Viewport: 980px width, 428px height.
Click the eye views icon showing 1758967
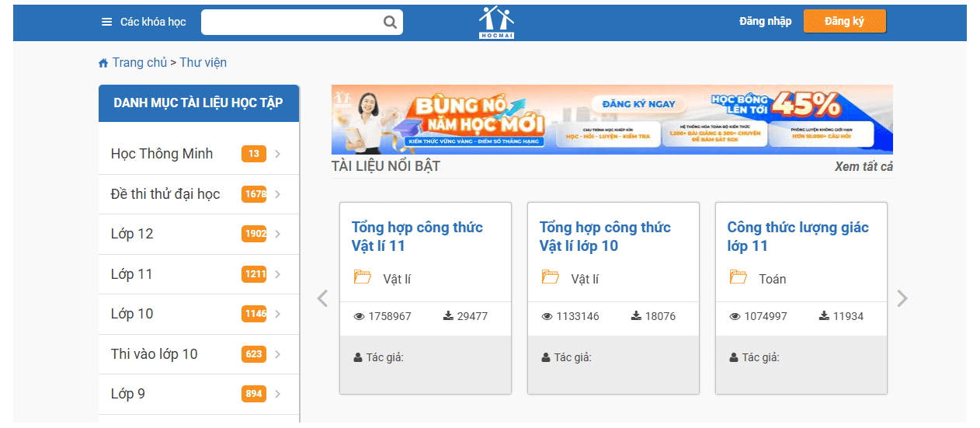click(x=359, y=316)
